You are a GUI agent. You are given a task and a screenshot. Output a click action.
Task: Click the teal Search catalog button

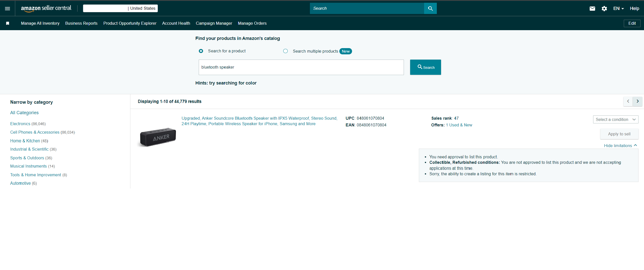(426, 67)
